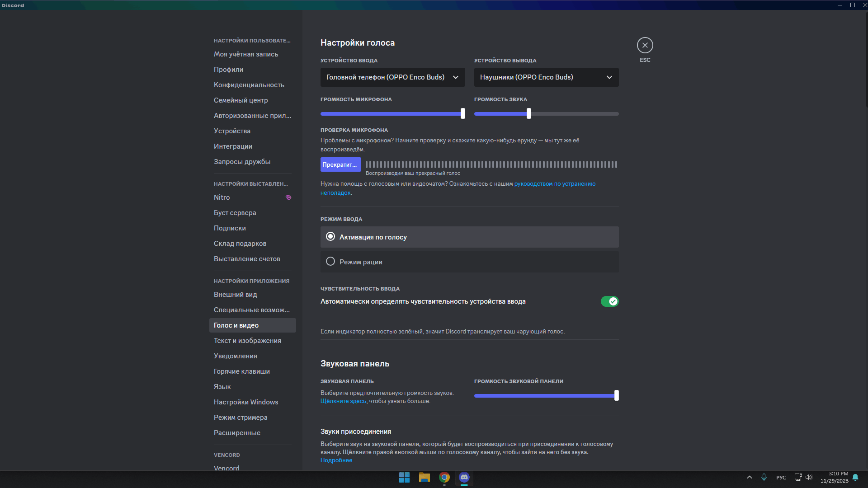The image size is (868, 488).
Task: Open the Профили settings page
Action: click(252, 70)
